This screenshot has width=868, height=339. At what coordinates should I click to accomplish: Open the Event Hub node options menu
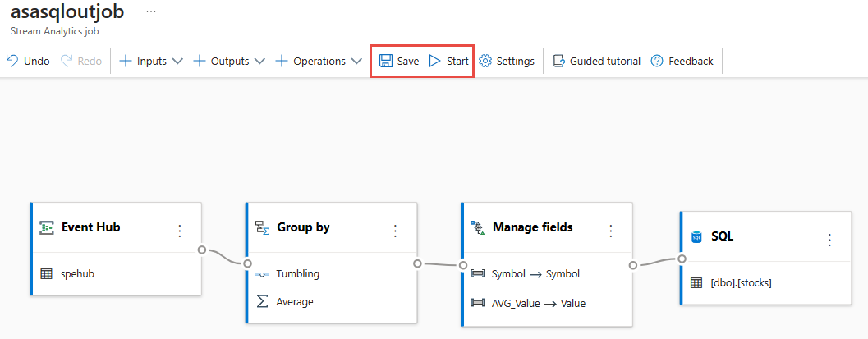pos(180,230)
